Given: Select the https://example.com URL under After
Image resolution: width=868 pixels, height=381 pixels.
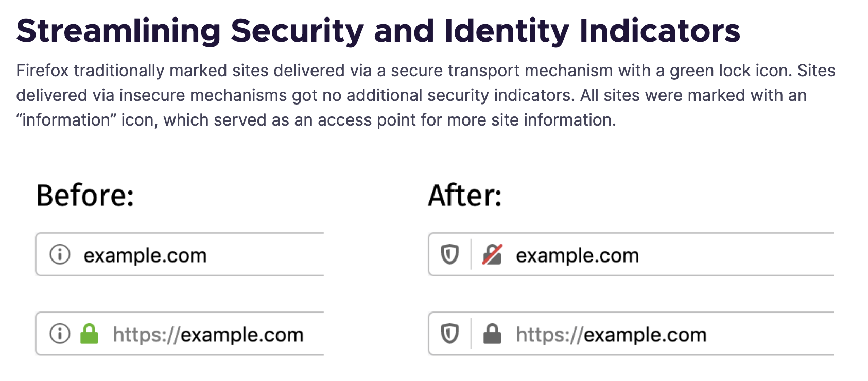Looking at the screenshot, I should coord(611,335).
